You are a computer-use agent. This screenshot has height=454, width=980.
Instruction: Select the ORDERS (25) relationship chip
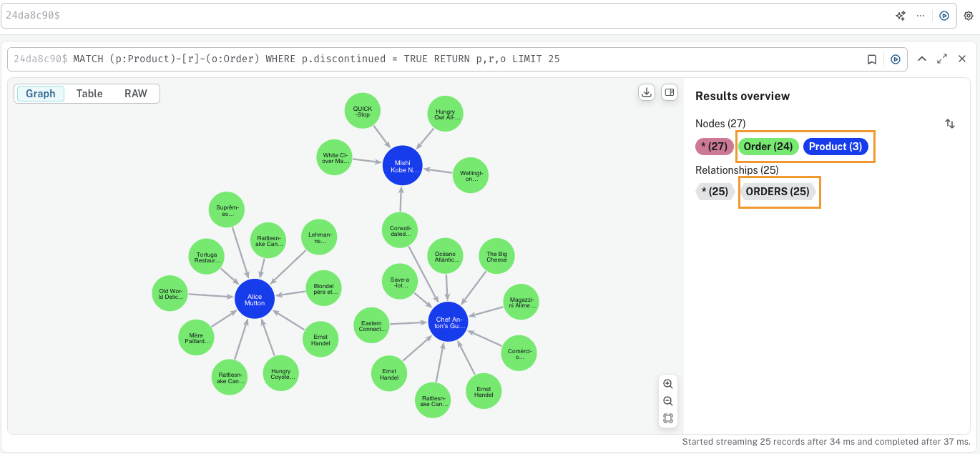[778, 192]
